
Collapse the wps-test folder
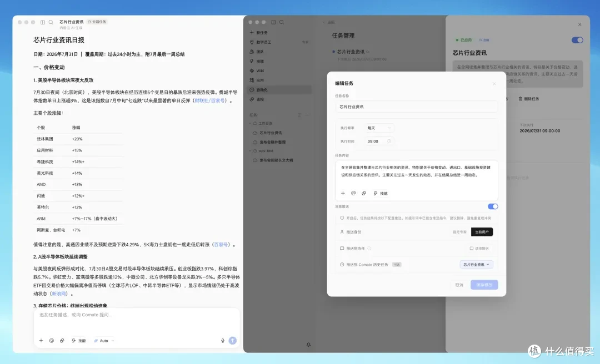click(250, 150)
